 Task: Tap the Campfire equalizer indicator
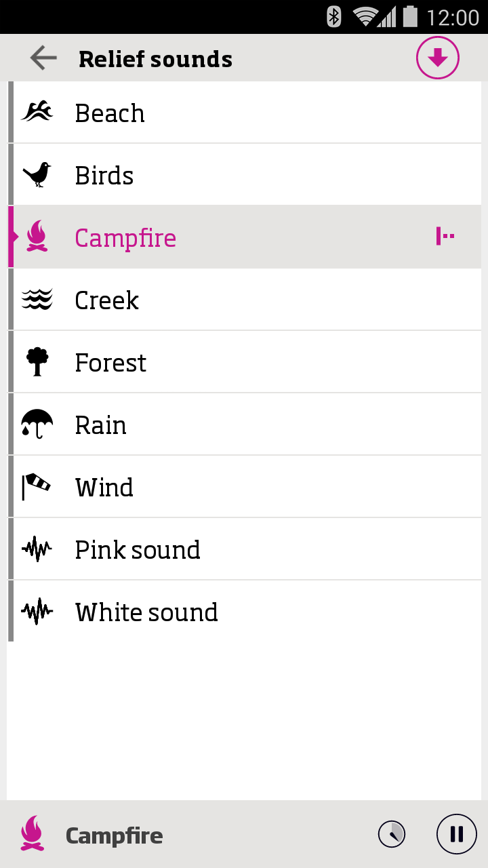445,237
